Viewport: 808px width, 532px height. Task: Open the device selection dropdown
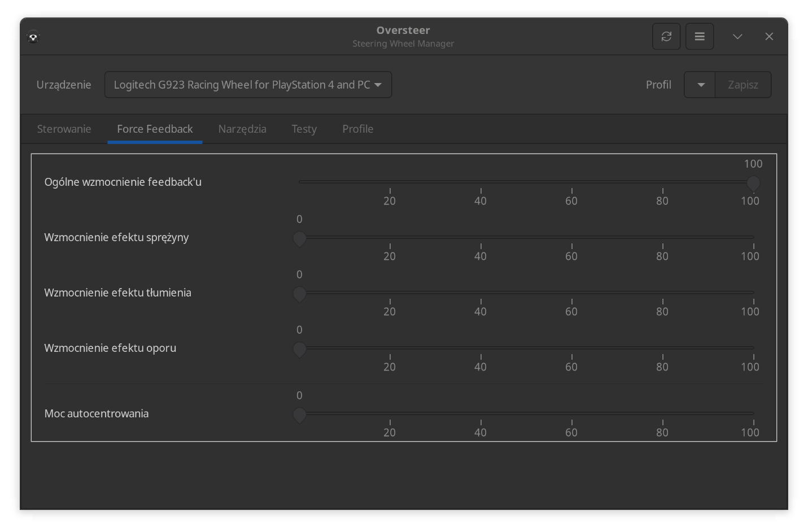[x=248, y=85]
